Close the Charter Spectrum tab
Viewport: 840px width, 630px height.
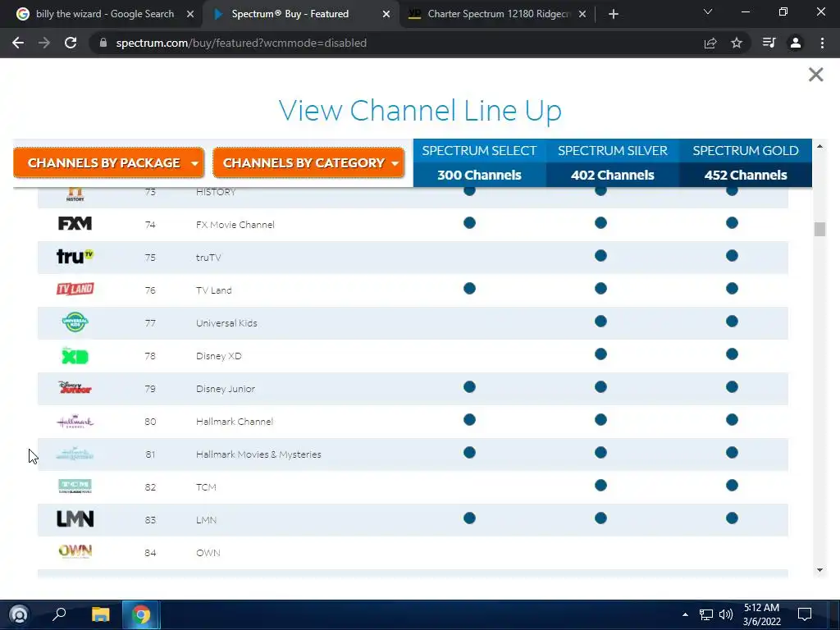(582, 14)
